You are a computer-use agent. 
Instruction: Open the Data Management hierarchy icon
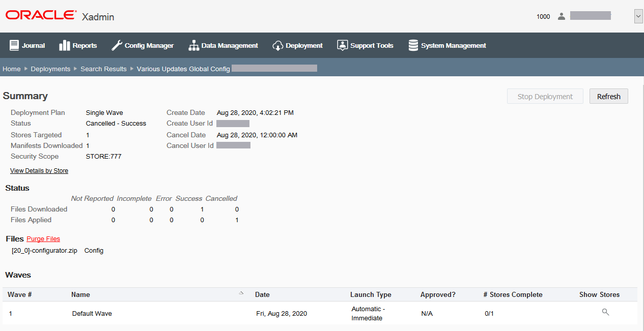click(x=193, y=45)
